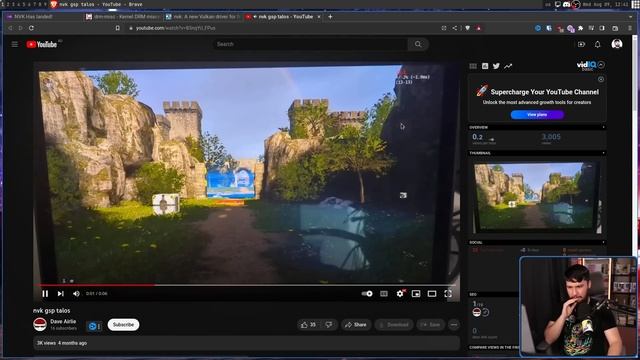Screen dimensions: 640x360
Task: Open the browser extensions puzzle icon
Action: [x=580, y=28]
